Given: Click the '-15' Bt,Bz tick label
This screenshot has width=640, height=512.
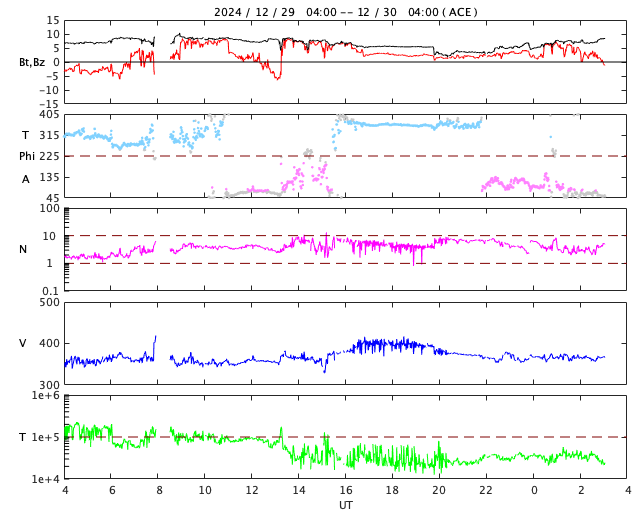Looking at the screenshot, I should coord(49,103).
